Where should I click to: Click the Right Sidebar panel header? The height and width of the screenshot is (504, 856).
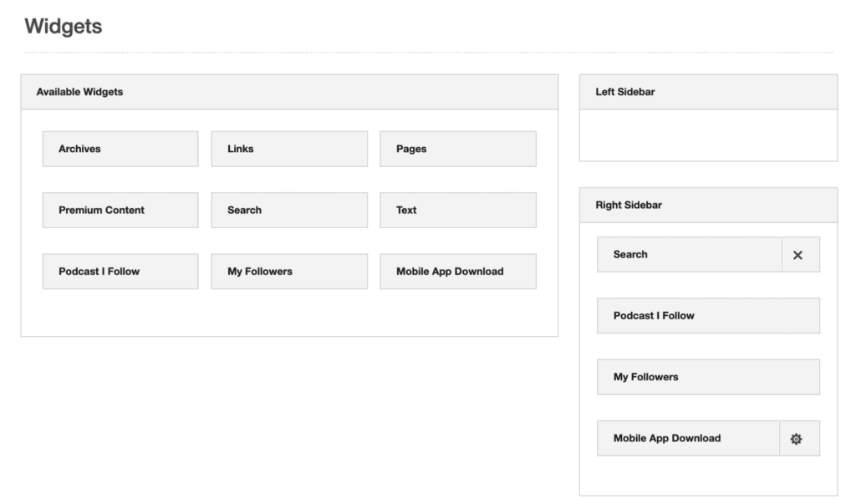pos(708,205)
